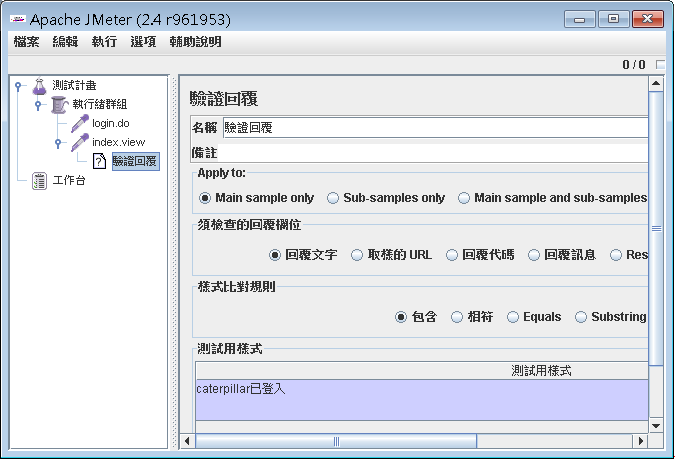Open the 執行 menu
Viewport: 675px width, 459px height.
point(104,42)
